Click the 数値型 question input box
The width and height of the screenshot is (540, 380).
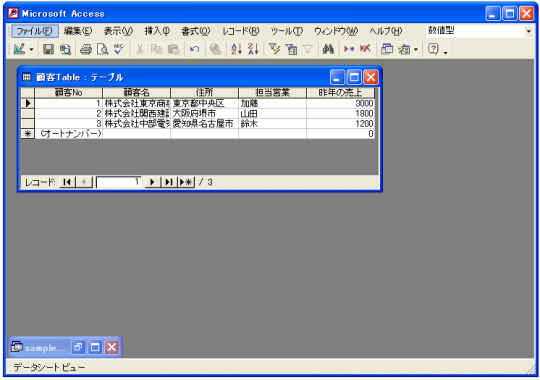click(475, 31)
